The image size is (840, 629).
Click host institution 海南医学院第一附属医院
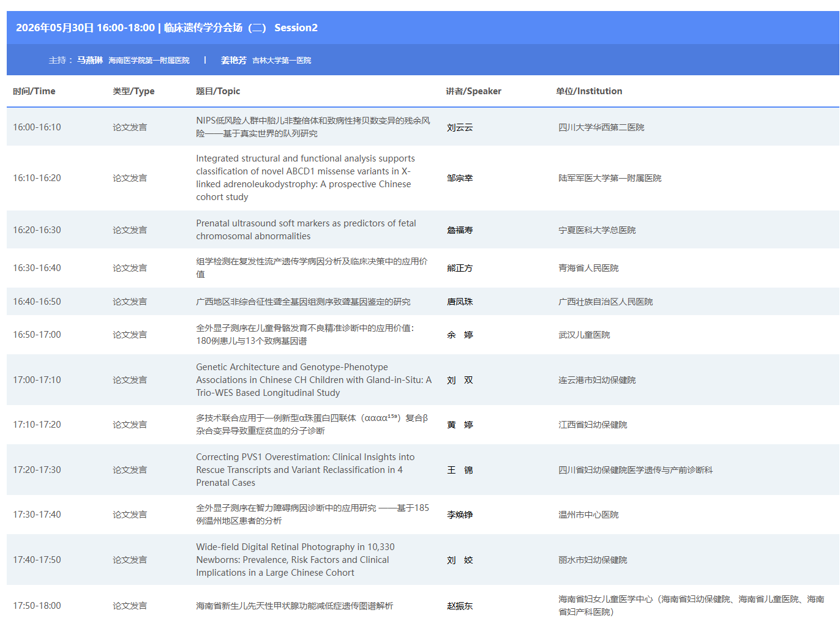coord(149,61)
